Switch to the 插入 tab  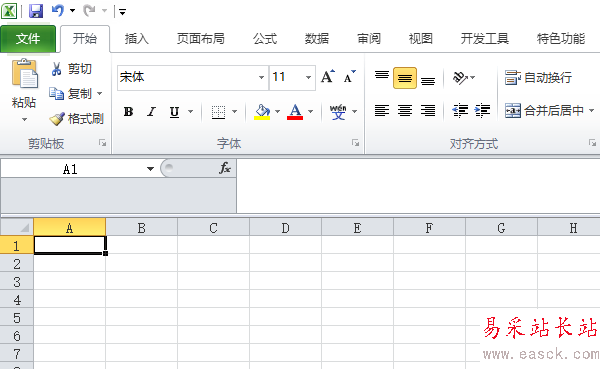137,39
